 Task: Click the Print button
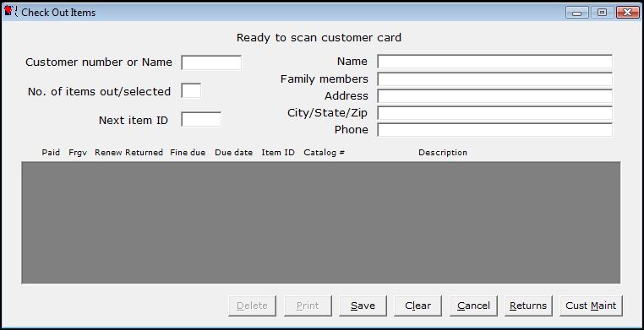tap(308, 306)
